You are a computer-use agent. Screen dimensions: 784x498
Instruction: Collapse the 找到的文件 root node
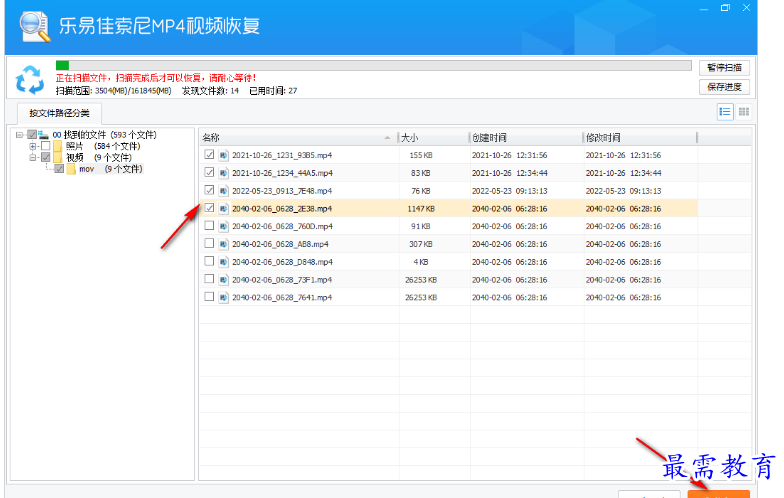[20, 134]
